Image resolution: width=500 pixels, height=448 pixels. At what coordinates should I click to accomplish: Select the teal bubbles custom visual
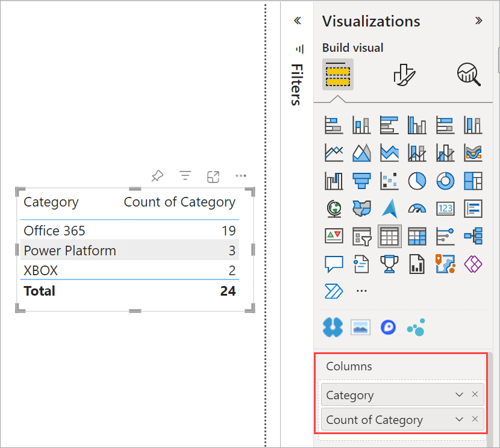[416, 327]
